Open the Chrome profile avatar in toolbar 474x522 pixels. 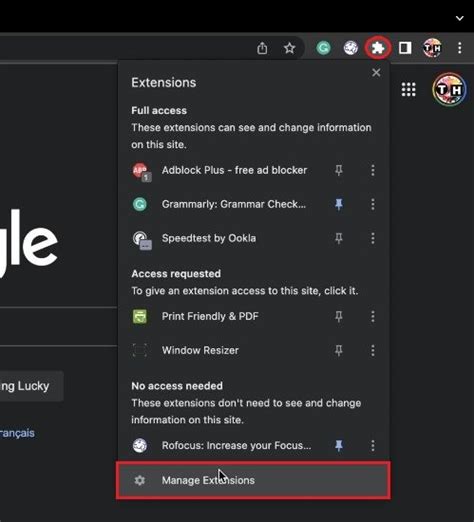click(432, 48)
